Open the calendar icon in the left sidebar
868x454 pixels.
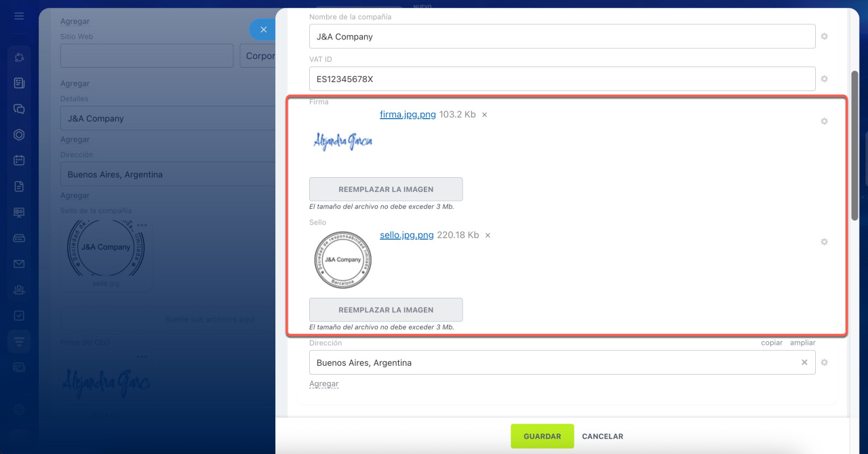19,161
